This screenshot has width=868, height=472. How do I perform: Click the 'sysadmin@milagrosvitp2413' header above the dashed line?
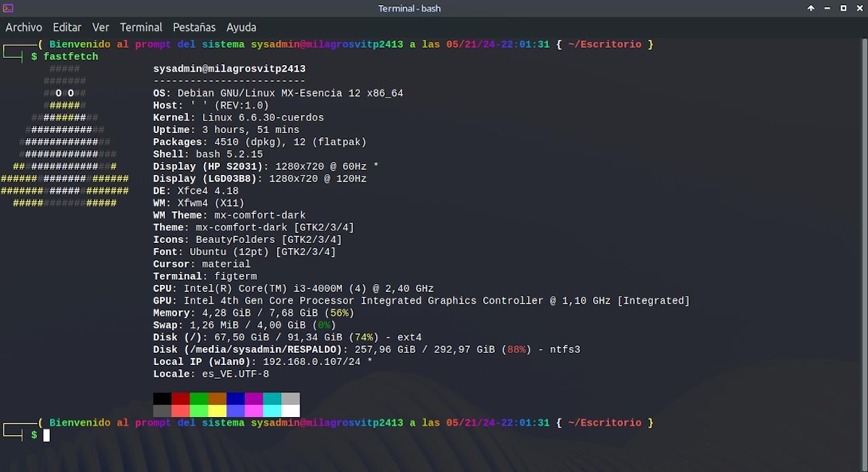229,69
